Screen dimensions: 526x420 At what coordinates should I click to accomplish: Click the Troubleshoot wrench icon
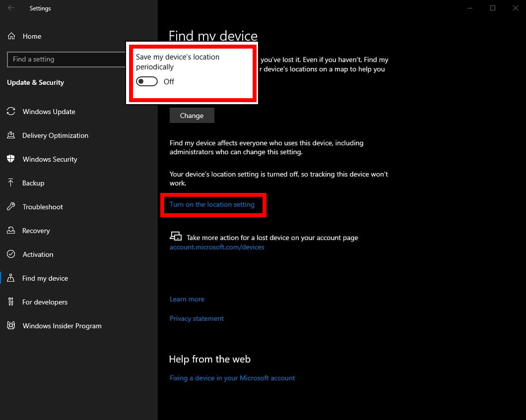coord(11,207)
